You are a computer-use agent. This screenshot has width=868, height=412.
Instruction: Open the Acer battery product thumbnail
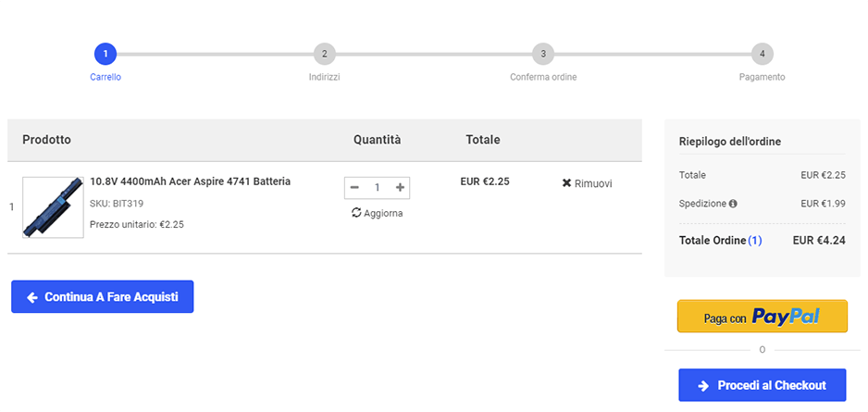tap(53, 207)
